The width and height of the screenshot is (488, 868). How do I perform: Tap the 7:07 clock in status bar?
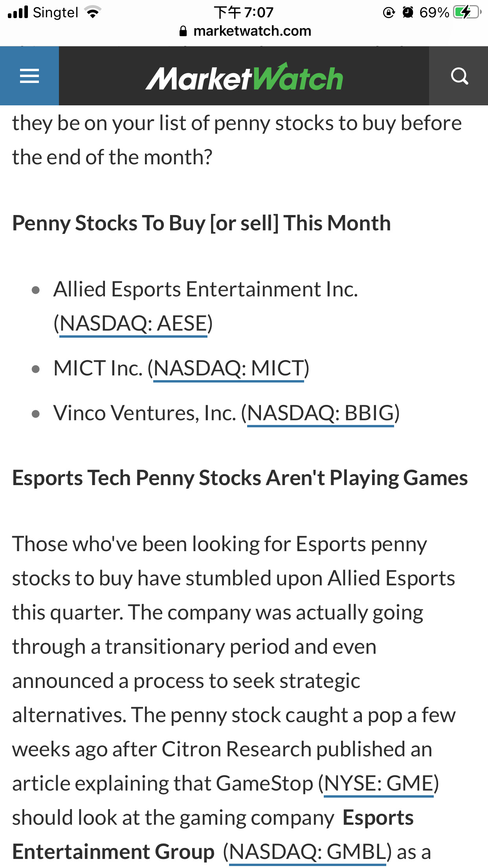pyautogui.click(x=244, y=12)
